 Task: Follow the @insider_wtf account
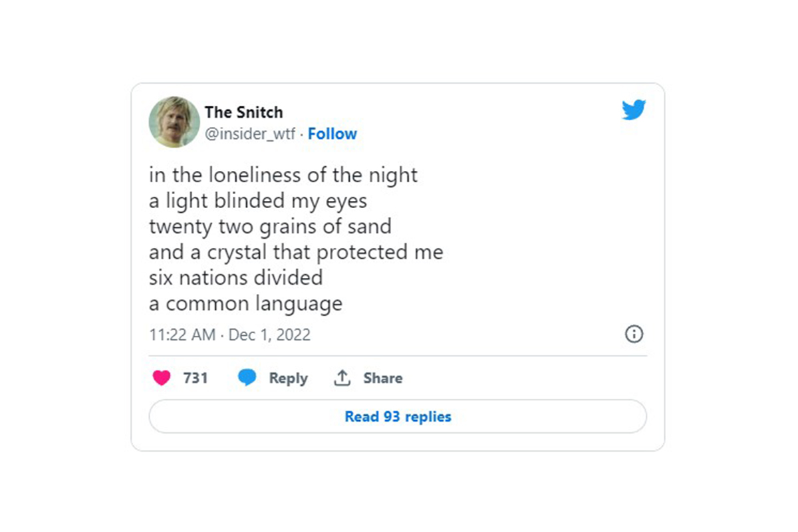(332, 134)
